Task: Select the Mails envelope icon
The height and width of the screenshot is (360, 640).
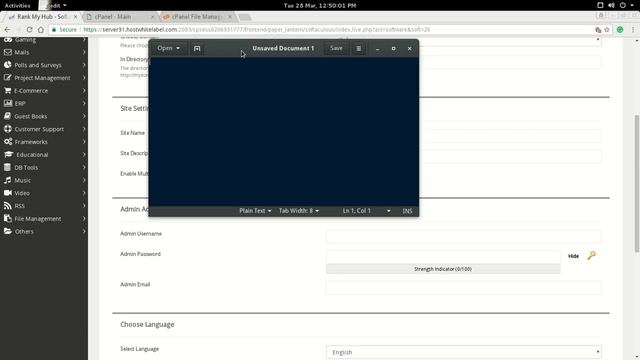Action: pos(7,52)
